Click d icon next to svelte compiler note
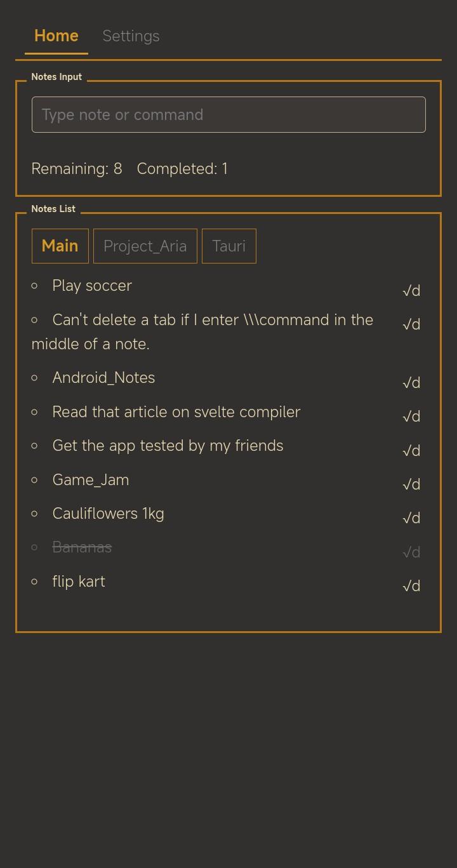This screenshot has width=457, height=868. coord(416,417)
